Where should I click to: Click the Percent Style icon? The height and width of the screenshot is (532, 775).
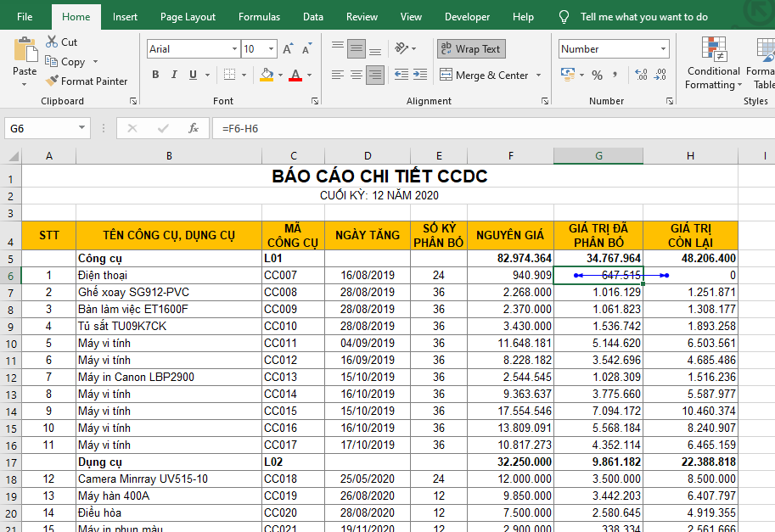tap(597, 75)
